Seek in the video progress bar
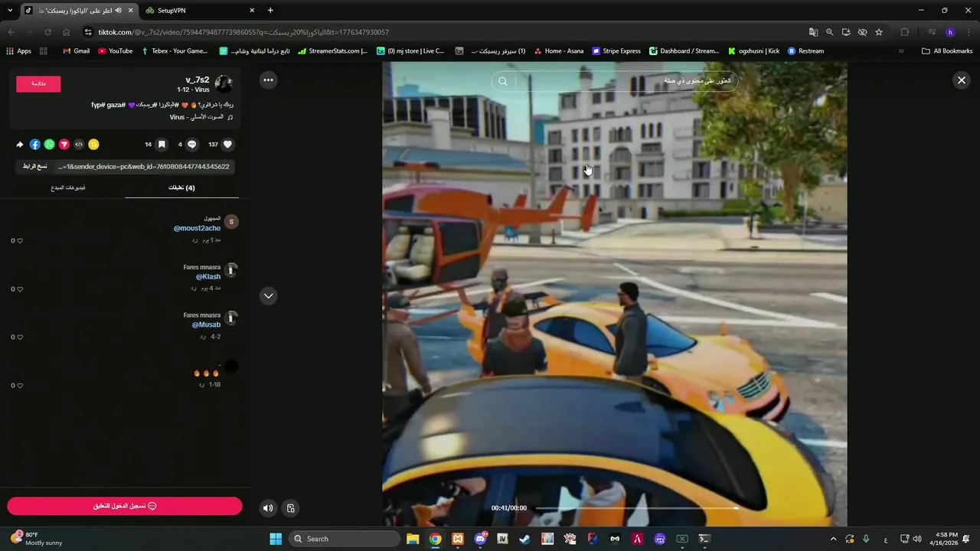This screenshot has height=551, width=980. [x=636, y=508]
